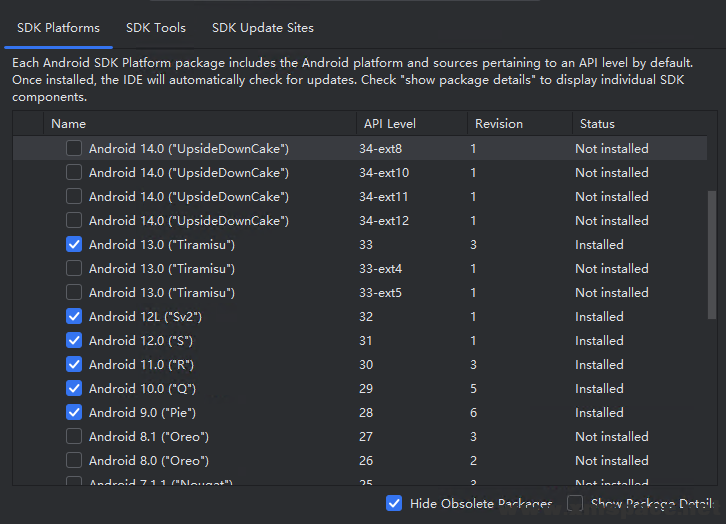Click the Android 10.0 ("Q") name text

point(142,389)
